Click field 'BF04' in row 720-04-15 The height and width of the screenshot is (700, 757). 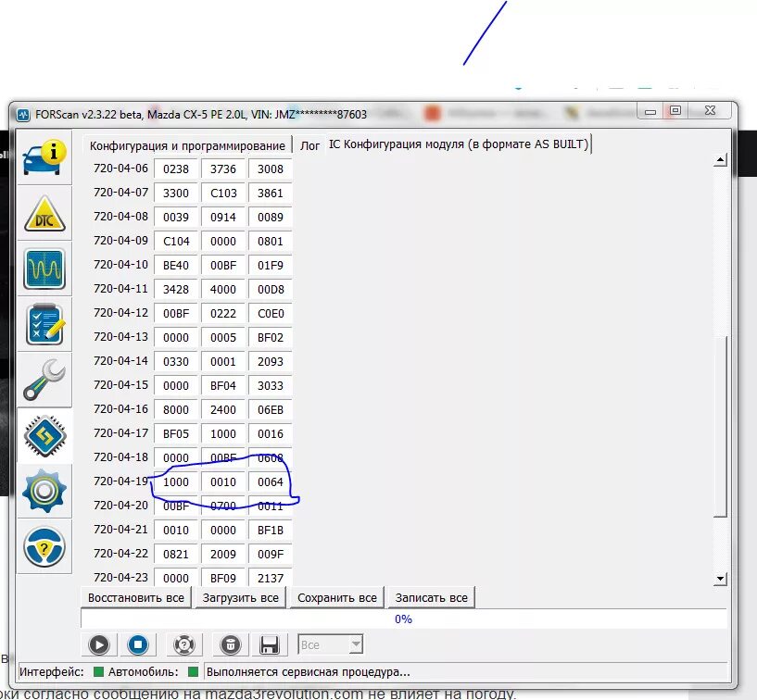tap(223, 386)
